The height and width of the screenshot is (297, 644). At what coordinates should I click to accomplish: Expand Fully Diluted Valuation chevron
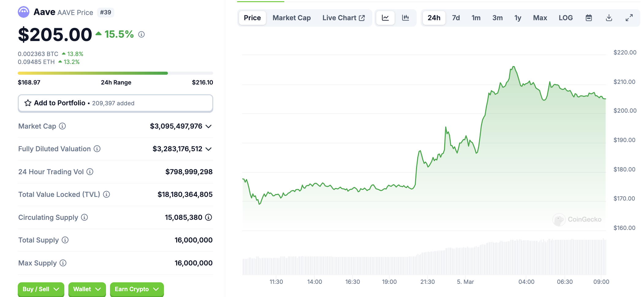[x=209, y=149]
